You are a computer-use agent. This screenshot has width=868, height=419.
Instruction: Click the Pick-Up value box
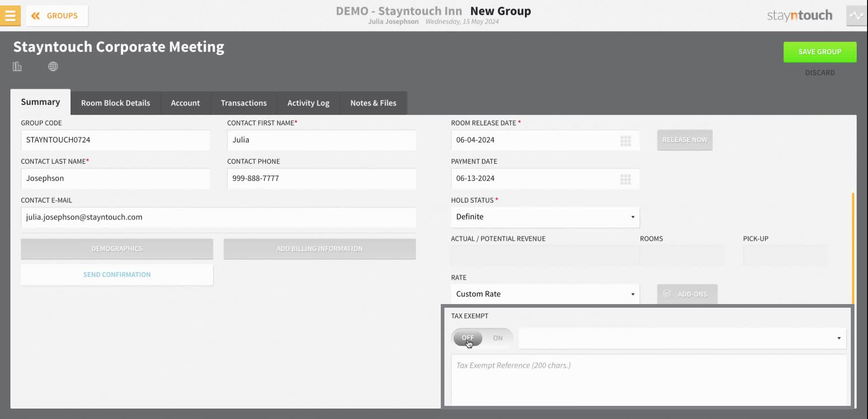coord(785,256)
